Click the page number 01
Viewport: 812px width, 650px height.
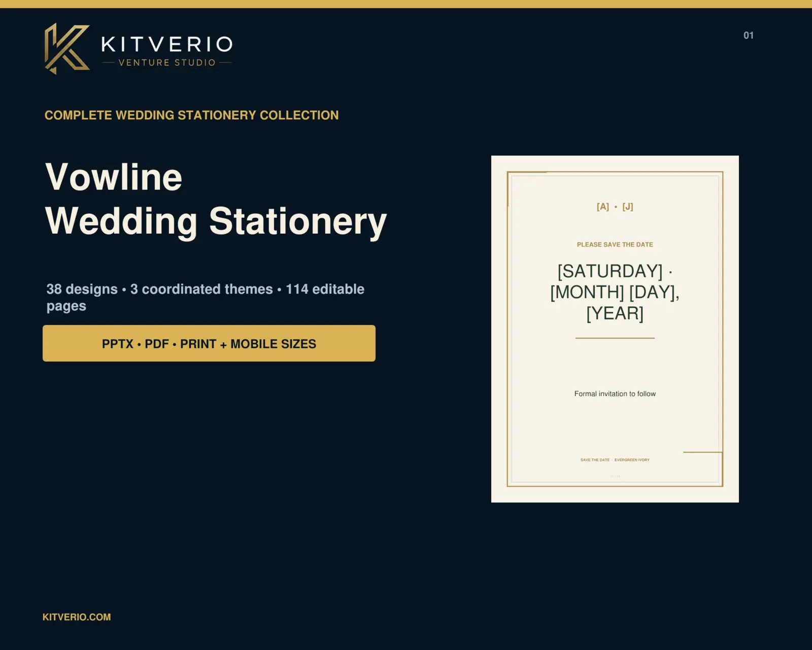click(x=749, y=36)
